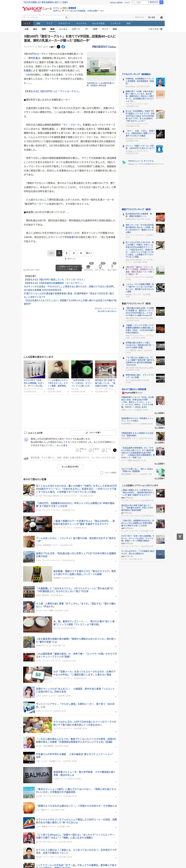
Task: Click the comment count 47 icon under headline
Action: [45, 47]
